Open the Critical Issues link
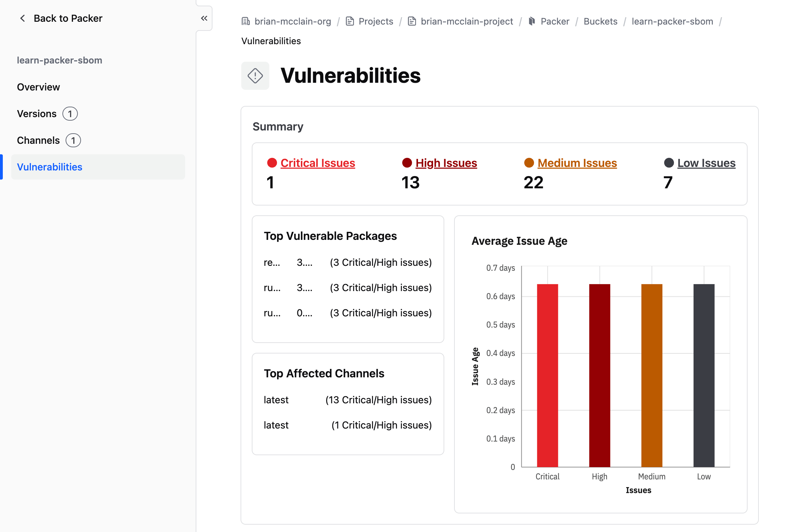The width and height of the screenshot is (803, 532). click(x=318, y=163)
